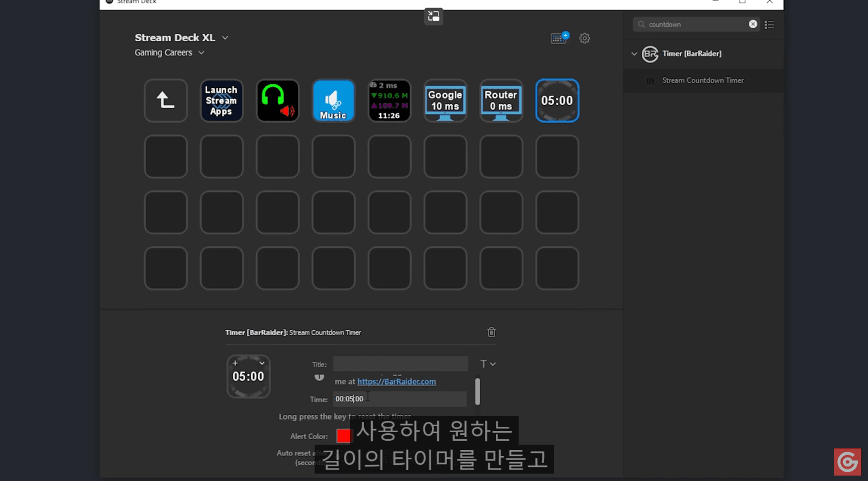Select the network stats key showing 11:26

[x=389, y=100]
